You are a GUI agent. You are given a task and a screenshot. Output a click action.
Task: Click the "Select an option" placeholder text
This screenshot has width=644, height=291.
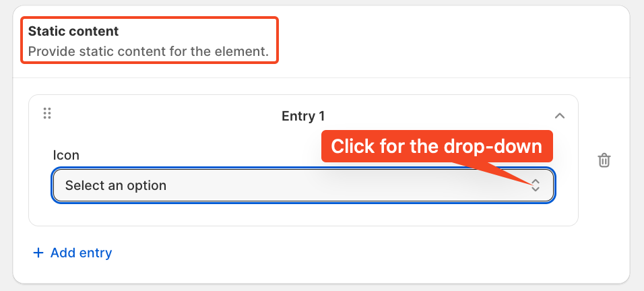116,185
